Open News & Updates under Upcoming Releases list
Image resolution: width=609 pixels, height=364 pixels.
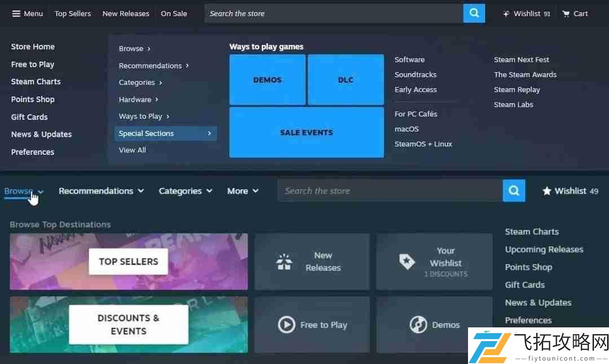point(539,303)
